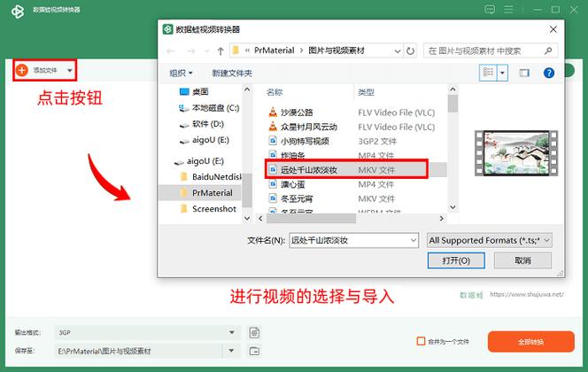Click the orange convert all button
588x372 pixels.
(531, 342)
